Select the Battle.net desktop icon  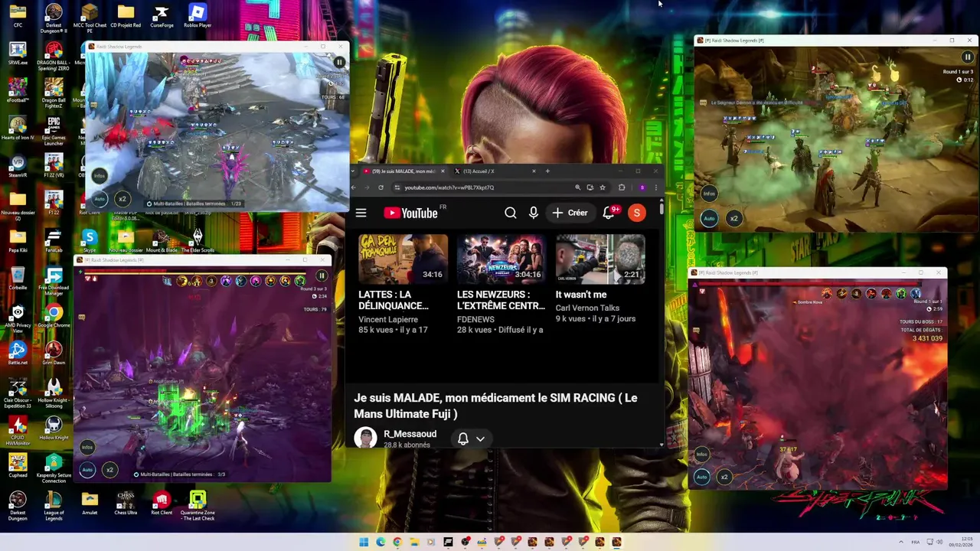(x=18, y=354)
